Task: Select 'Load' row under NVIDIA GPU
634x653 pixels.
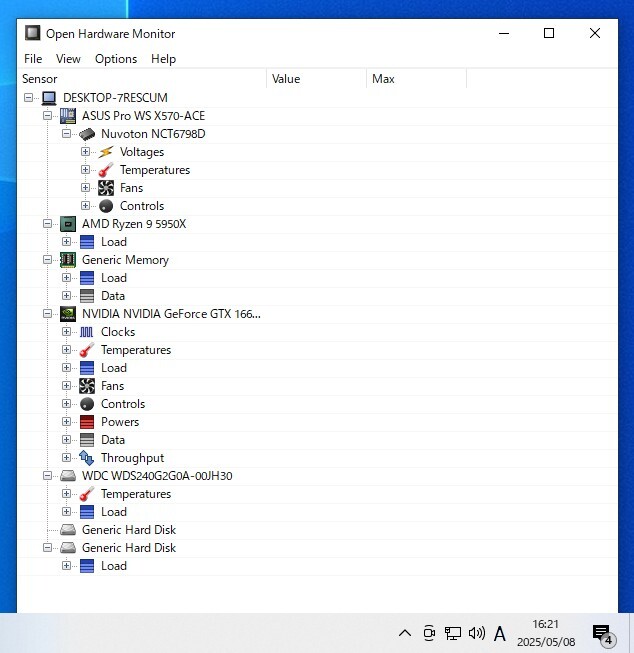Action: (x=317, y=368)
